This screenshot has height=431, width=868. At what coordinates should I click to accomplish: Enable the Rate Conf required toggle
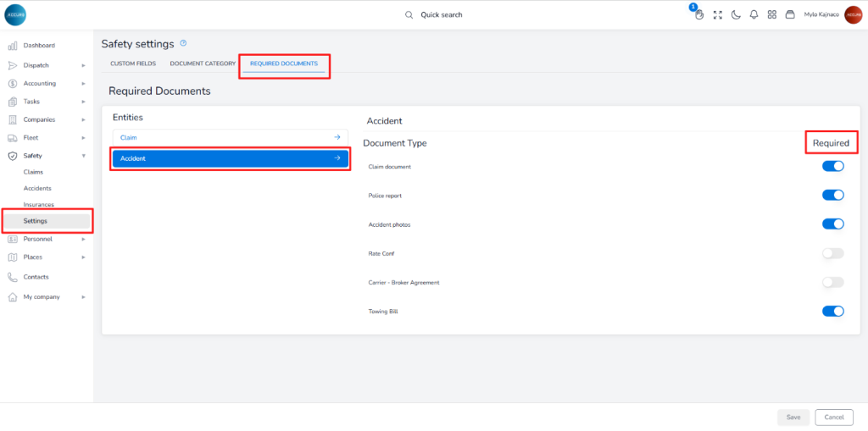pyautogui.click(x=832, y=253)
